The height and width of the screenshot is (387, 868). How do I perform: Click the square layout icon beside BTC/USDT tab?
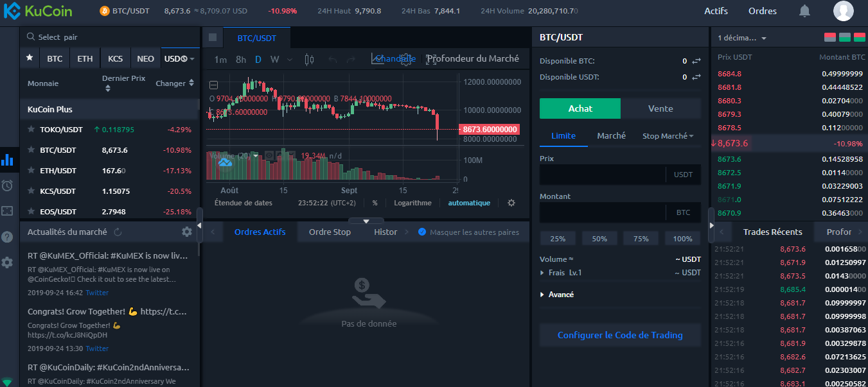[x=213, y=37]
